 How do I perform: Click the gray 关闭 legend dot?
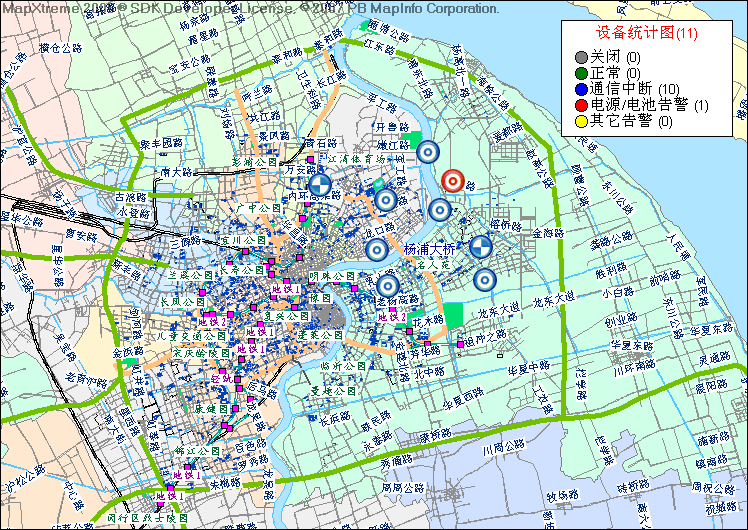(x=581, y=57)
